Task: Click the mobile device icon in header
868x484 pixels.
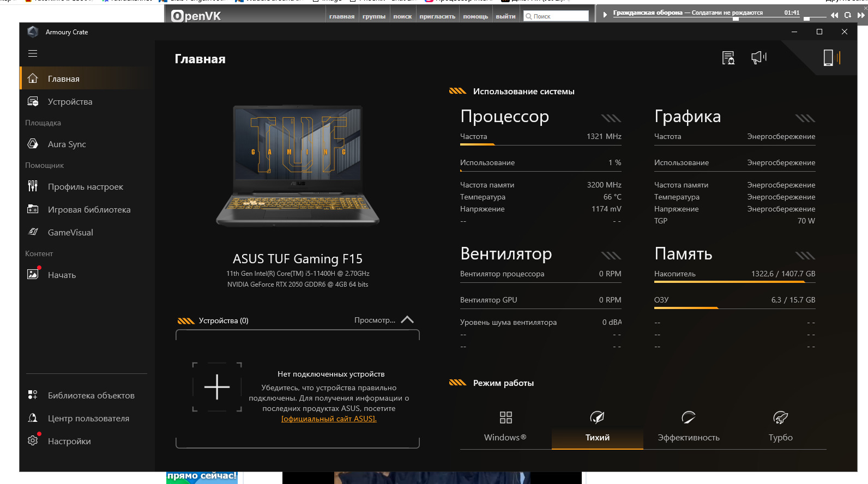Action: (831, 57)
